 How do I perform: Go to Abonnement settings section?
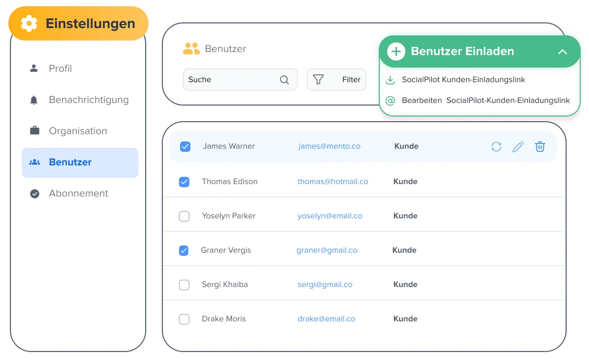78,193
